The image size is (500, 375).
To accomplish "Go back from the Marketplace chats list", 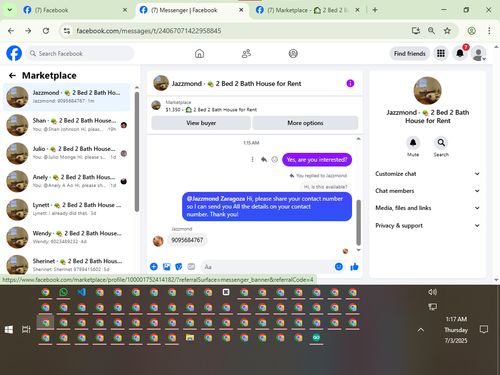I will point(12,76).
